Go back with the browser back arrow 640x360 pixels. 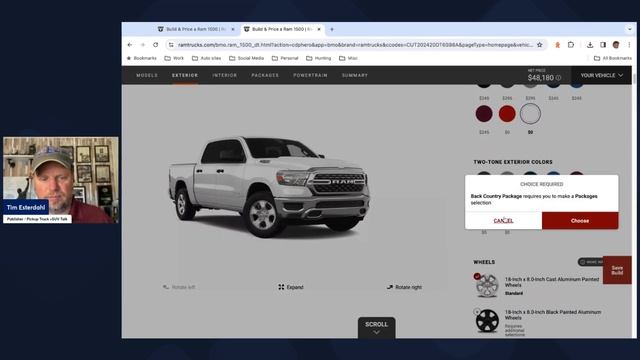(x=130, y=45)
